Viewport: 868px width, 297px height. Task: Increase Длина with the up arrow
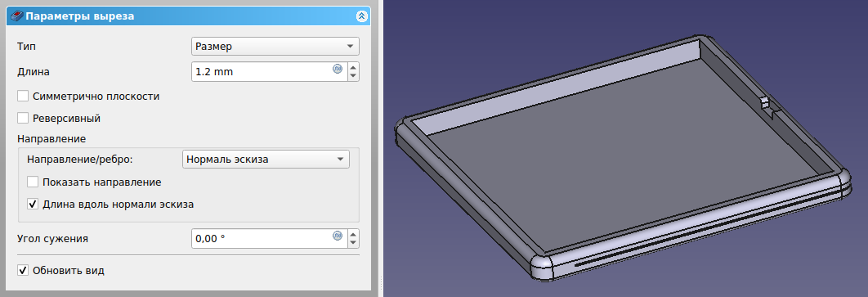coord(353,67)
